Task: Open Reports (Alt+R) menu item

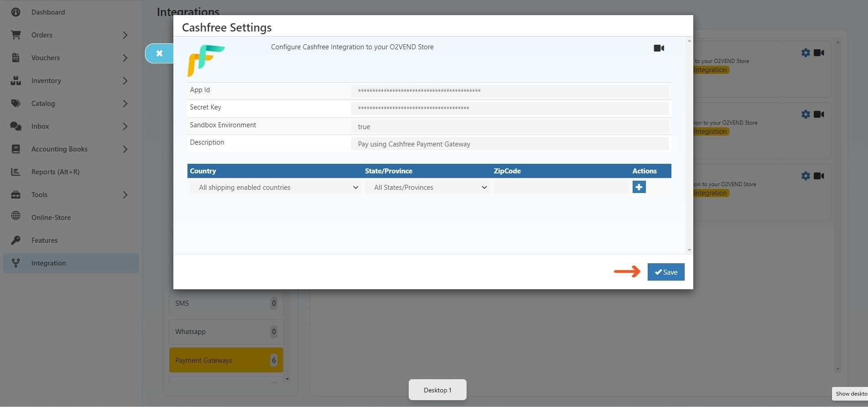Action: pyautogui.click(x=71, y=172)
